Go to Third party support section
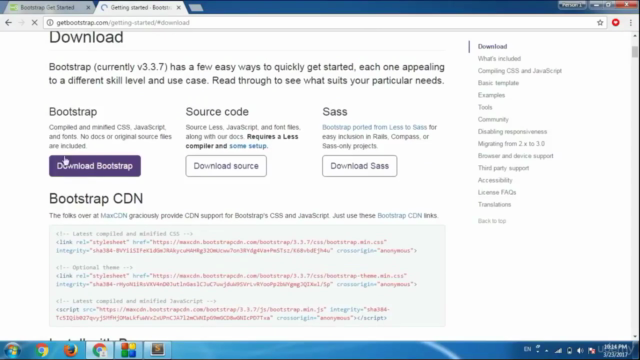Screen dimensions: 640x360 point(503,168)
